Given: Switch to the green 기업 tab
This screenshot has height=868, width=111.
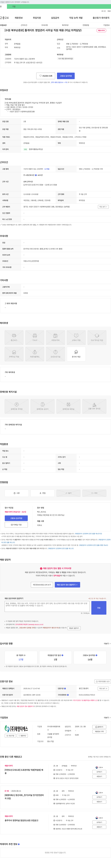Looking at the screenshot, I should coord(14,6).
